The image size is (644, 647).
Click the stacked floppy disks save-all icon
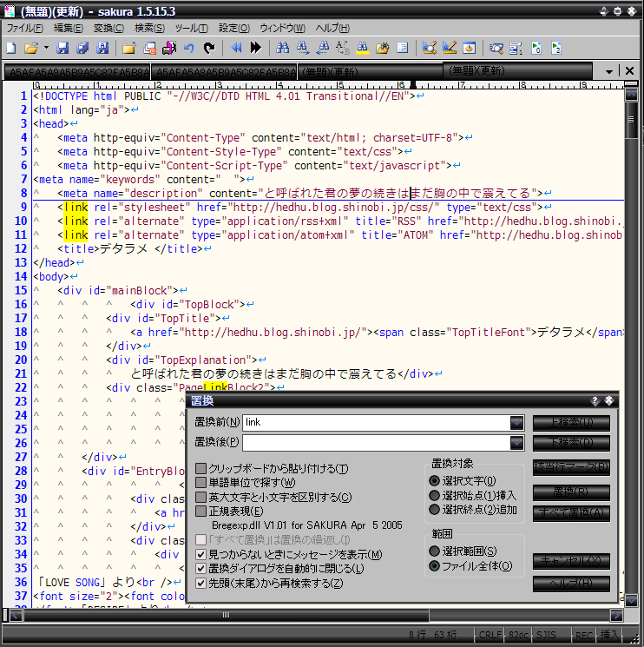82,49
